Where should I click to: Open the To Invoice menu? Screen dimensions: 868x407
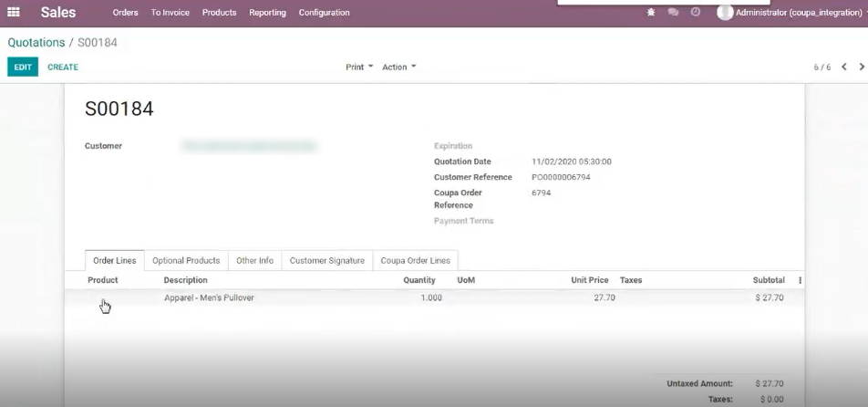[x=170, y=12]
